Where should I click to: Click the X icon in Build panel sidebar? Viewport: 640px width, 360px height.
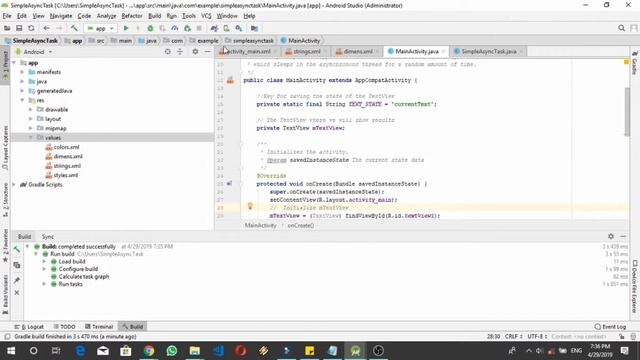click(x=17, y=293)
